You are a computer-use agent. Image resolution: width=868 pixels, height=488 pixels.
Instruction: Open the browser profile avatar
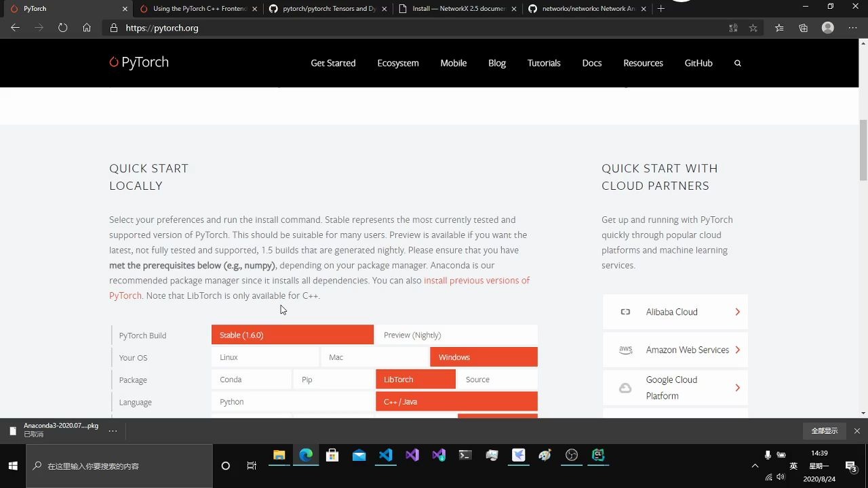click(828, 28)
